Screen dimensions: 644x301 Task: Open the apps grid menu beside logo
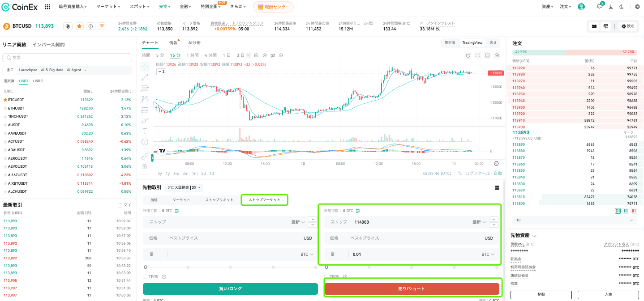(47, 7)
